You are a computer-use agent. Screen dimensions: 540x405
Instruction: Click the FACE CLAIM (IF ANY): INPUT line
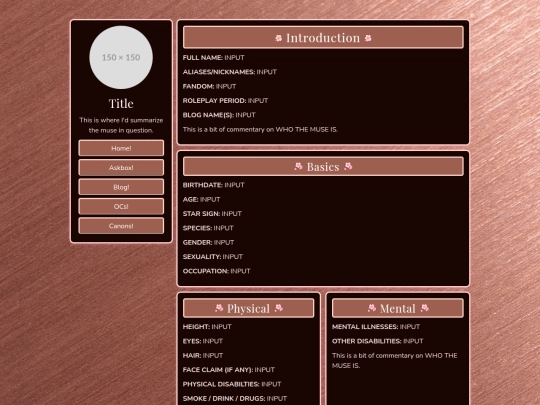point(229,370)
